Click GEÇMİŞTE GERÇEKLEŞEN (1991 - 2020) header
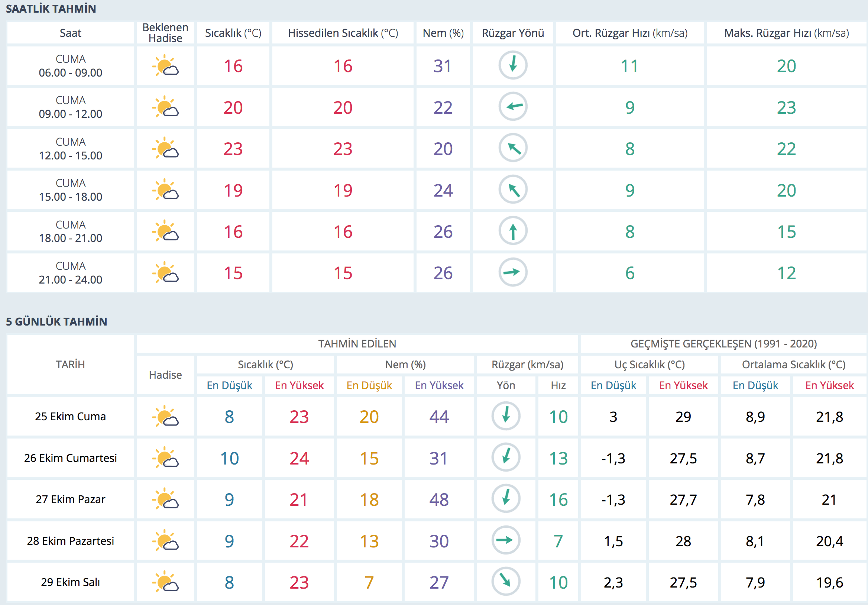This screenshot has height=605, width=868. pos(723,344)
